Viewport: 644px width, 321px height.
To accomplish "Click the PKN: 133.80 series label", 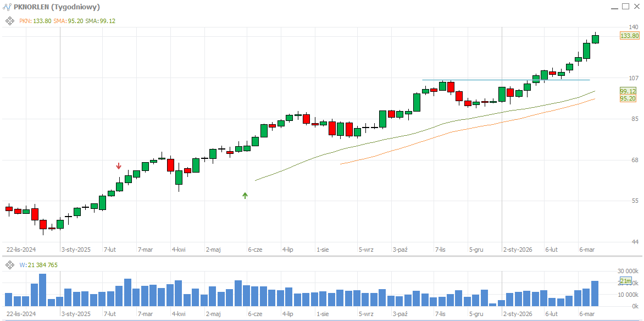I will click(35, 20).
